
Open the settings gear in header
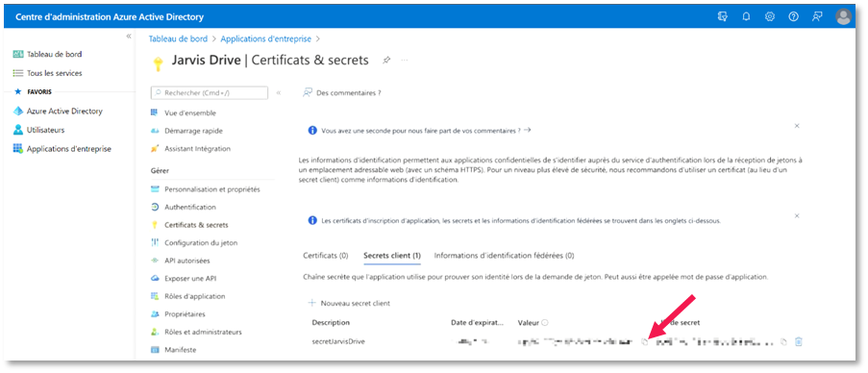(769, 16)
